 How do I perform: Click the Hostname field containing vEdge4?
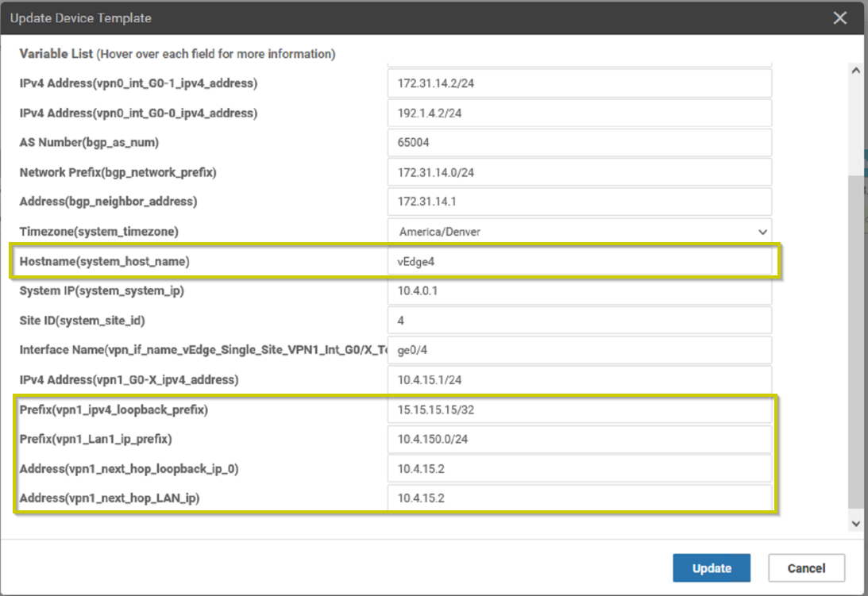click(x=580, y=261)
